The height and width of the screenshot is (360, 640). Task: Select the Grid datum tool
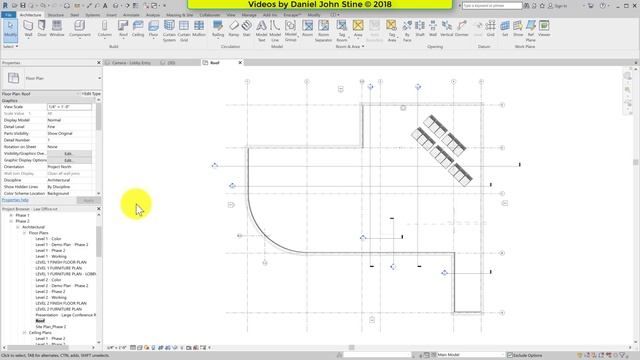pos(491,29)
